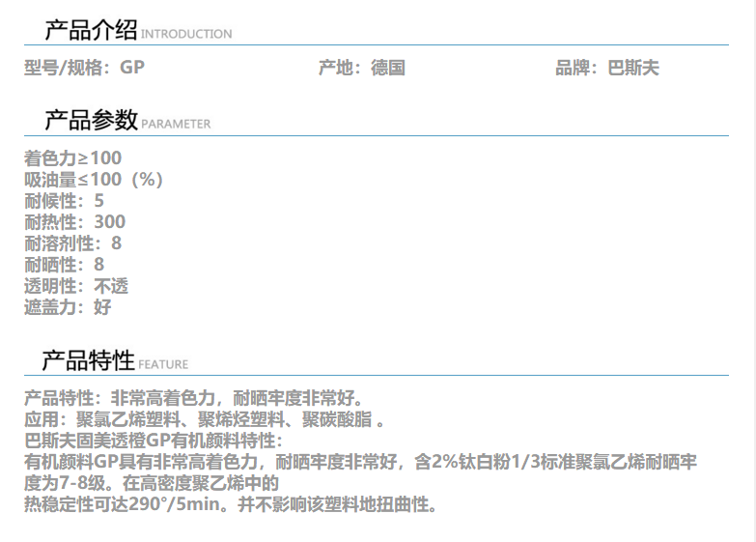Click the 耐候性：5 parameter line
The image size is (756, 542).
[x=64, y=201]
